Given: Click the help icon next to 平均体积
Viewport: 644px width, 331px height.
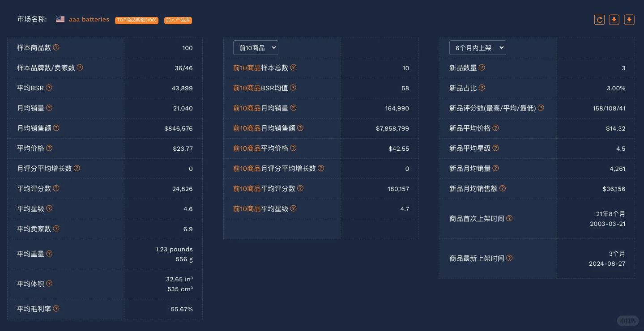Looking at the screenshot, I should coord(49,284).
